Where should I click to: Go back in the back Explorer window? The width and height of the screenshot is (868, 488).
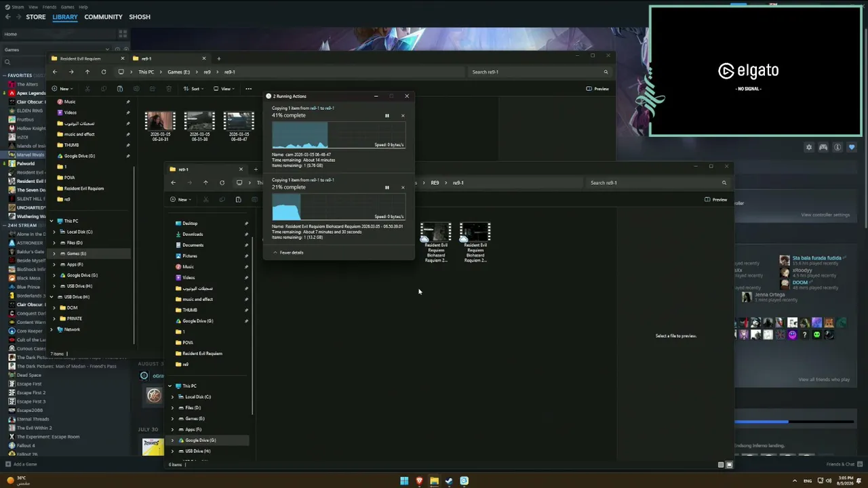pos(55,72)
